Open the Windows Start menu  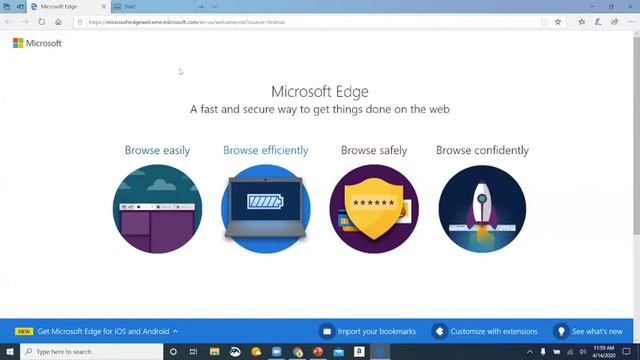(x=10, y=351)
